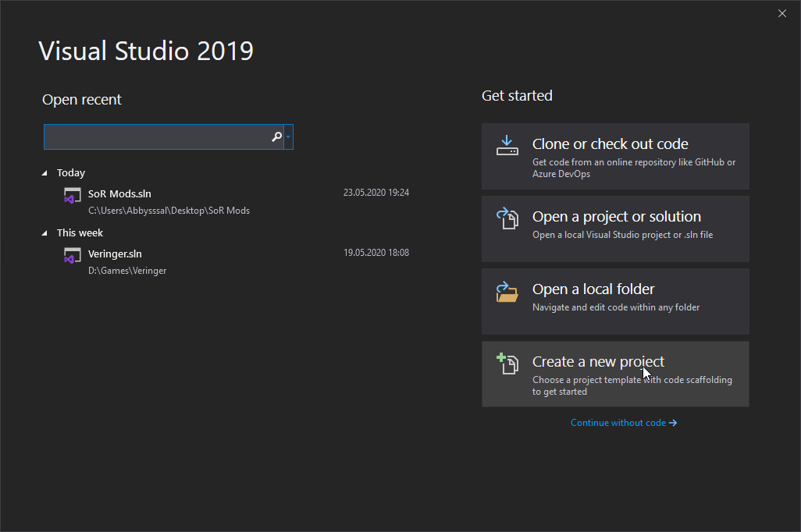
Task: Focus the Open recent search field
Action: (x=156, y=137)
